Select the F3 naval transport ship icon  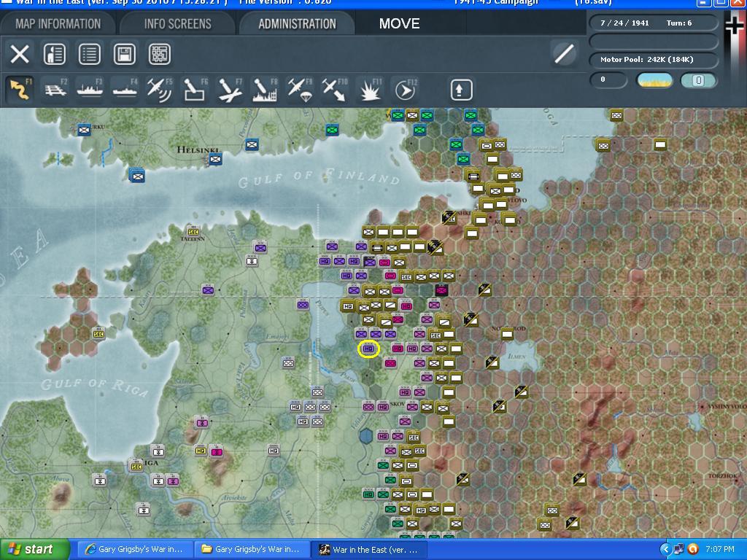click(x=90, y=89)
